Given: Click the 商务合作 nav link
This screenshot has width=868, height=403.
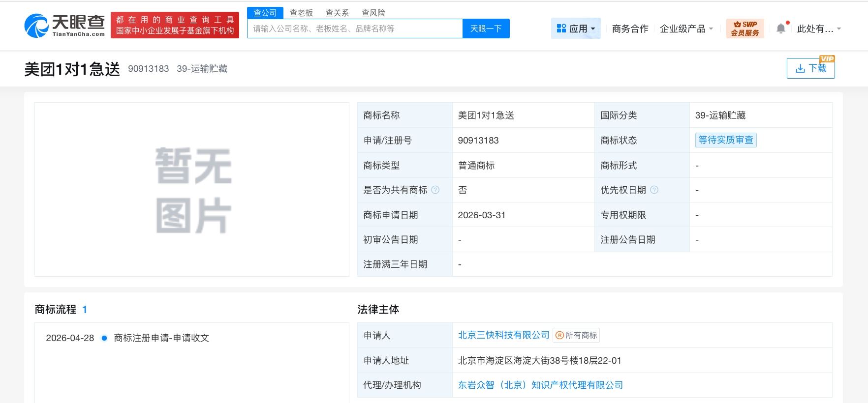Looking at the screenshot, I should pos(630,29).
